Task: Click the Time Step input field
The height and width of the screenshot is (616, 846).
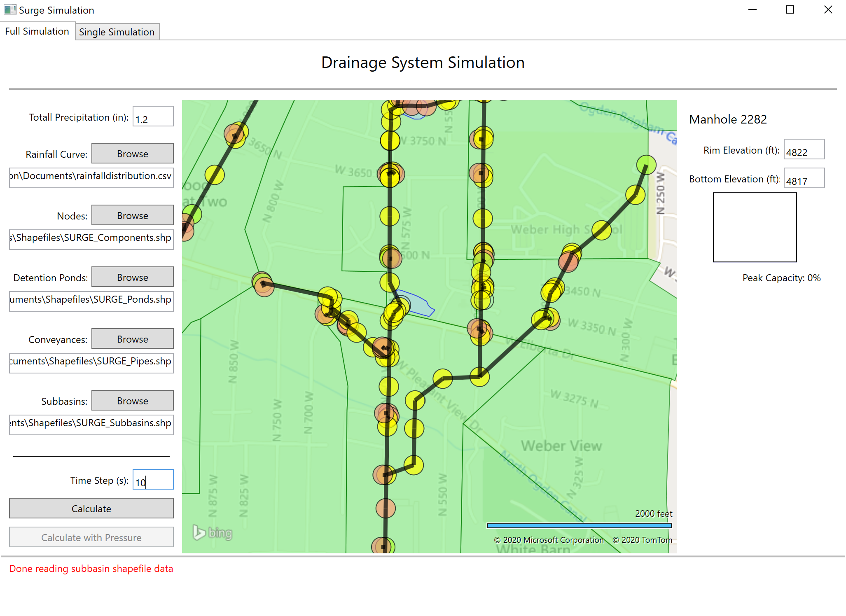Action: (x=153, y=480)
